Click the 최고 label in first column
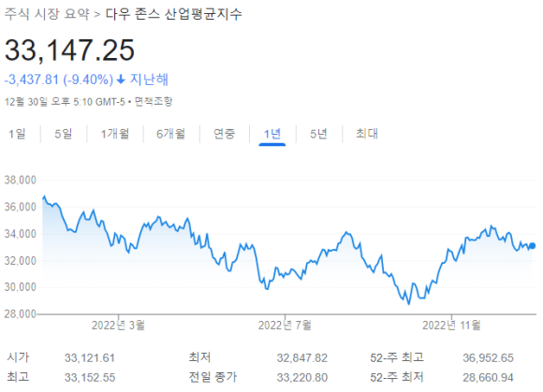 [x=18, y=377]
